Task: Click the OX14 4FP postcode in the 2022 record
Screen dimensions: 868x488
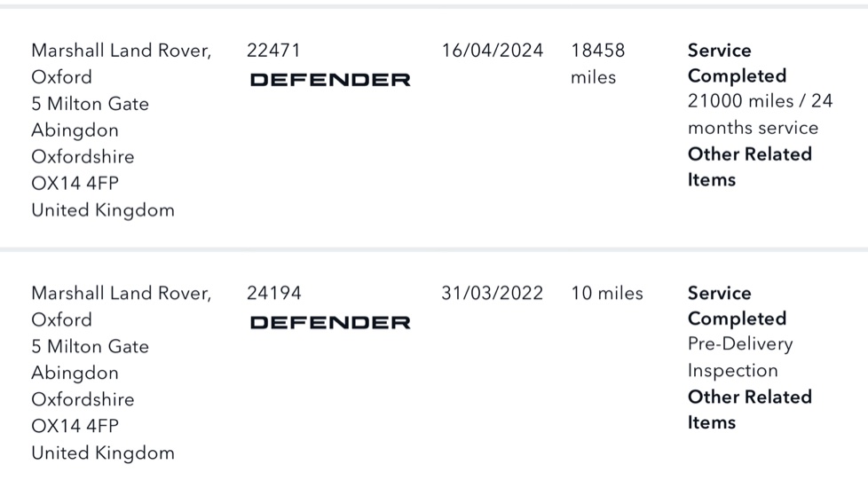Action: pos(75,426)
